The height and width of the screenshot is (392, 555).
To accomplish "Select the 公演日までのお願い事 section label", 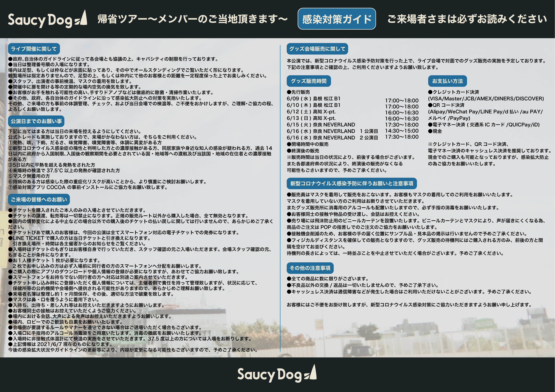I will pyautogui.click(x=36, y=121).
